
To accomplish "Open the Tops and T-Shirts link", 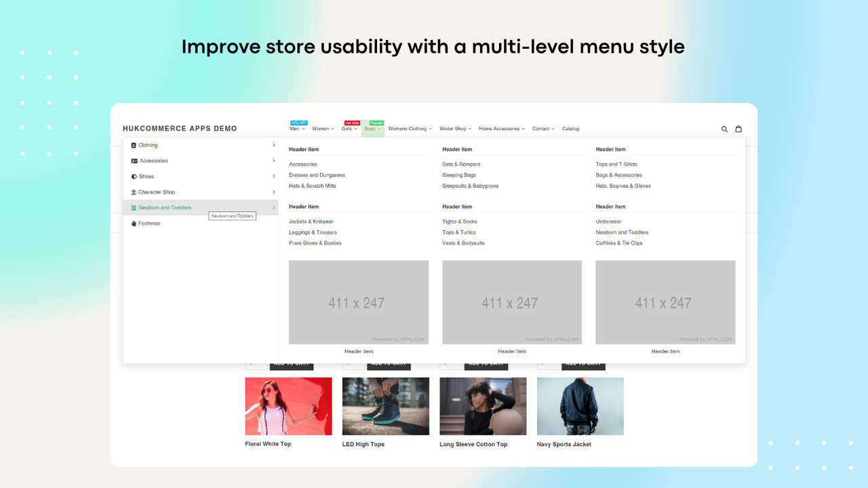I will click(616, 164).
